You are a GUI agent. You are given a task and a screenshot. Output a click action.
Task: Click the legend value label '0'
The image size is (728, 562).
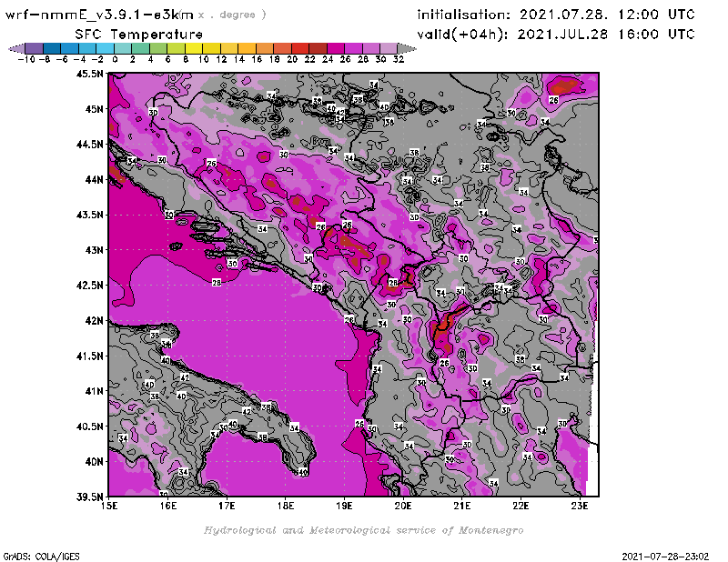115,59
